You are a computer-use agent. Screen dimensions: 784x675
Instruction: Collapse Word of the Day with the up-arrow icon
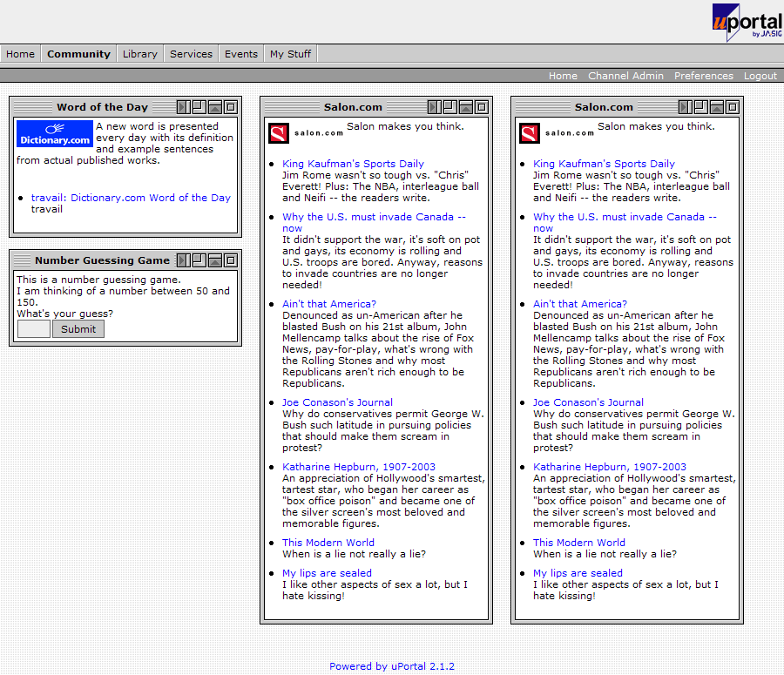(215, 107)
